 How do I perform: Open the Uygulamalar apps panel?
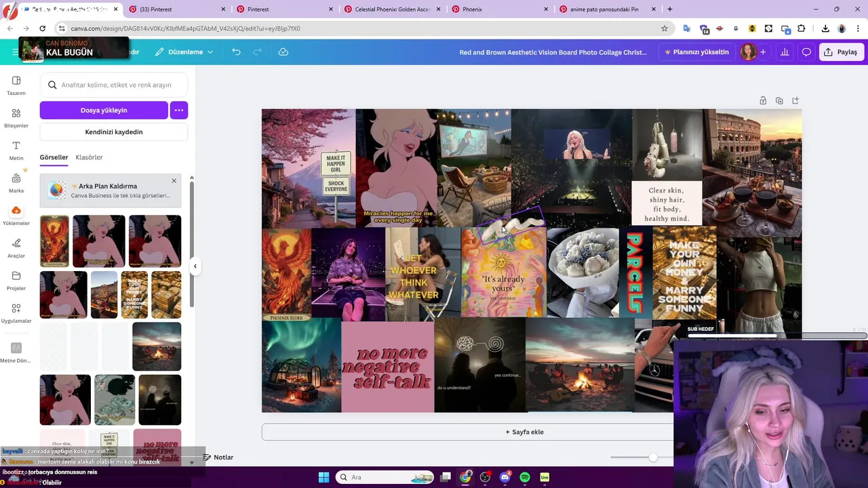pos(16,313)
